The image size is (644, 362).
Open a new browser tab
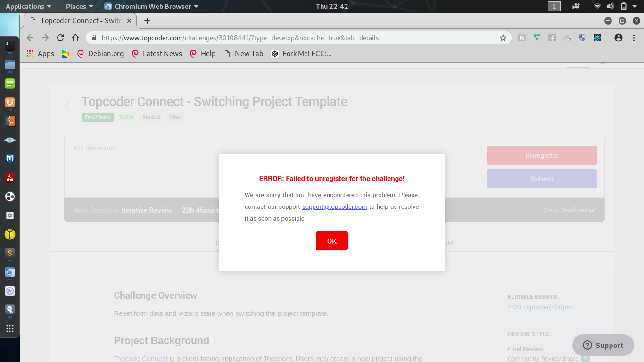(147, 21)
